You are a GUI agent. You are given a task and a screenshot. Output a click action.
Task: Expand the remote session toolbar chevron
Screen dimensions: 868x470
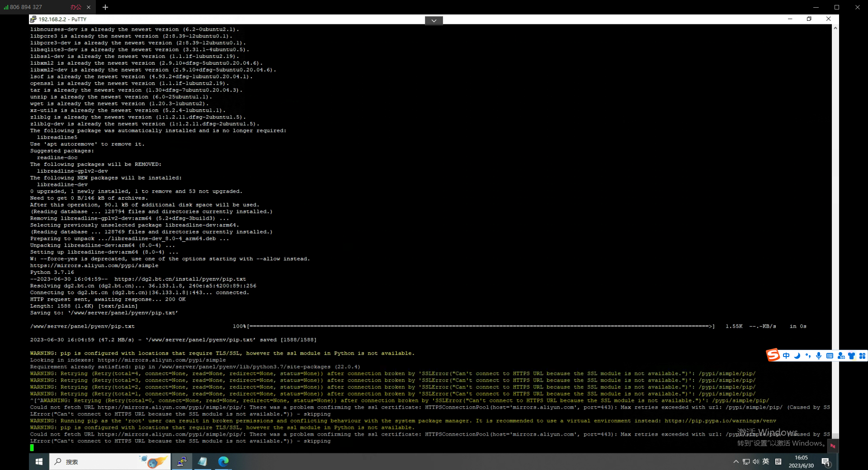[434, 20]
